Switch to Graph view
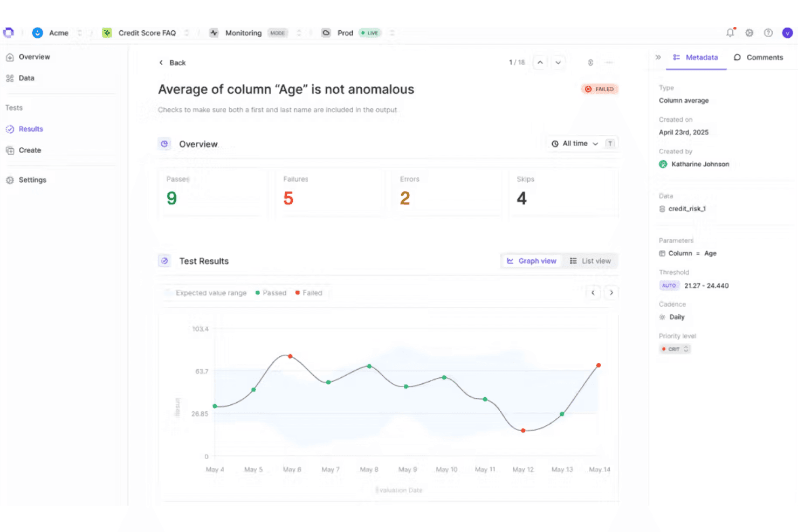Viewport: 798px width, 532px height. 532,261
